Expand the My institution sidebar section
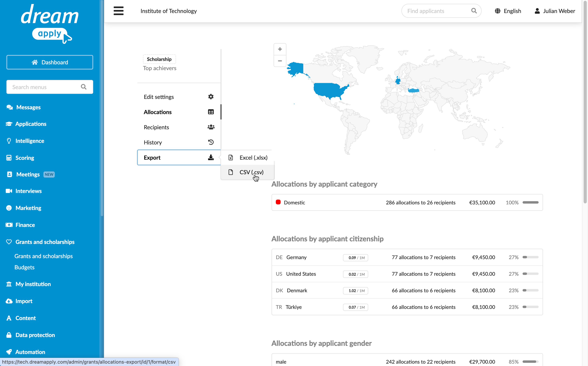The width and height of the screenshot is (588, 366). coord(33,284)
